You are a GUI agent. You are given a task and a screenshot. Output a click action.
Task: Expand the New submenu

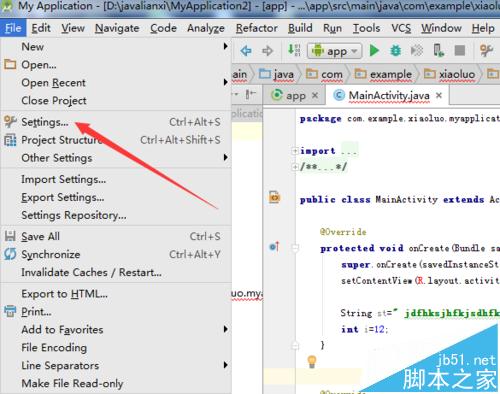click(116, 47)
